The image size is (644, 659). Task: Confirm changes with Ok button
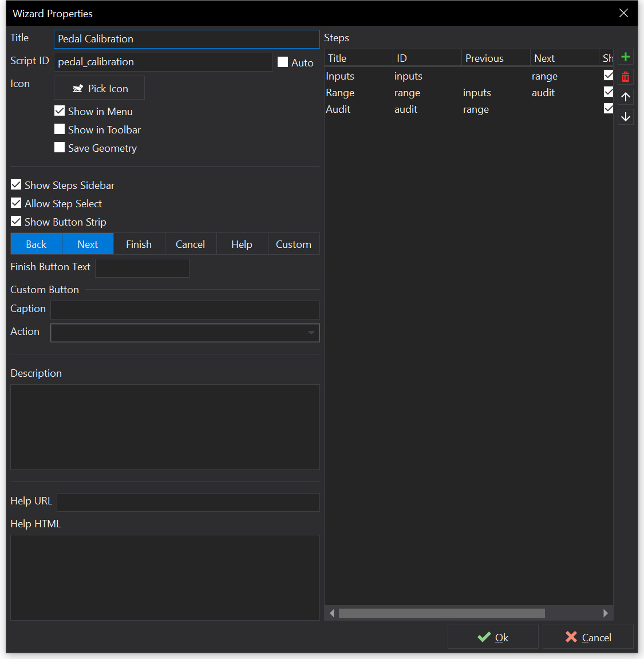(493, 637)
